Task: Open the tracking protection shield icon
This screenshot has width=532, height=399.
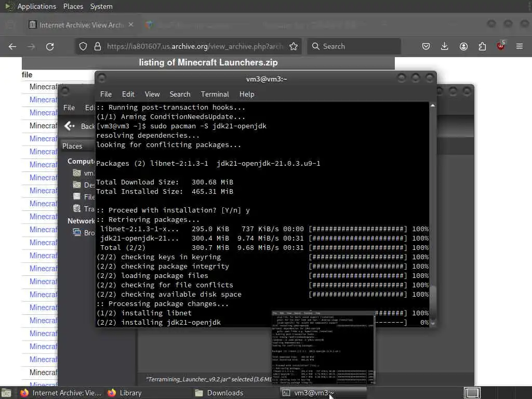Action: pyautogui.click(x=83, y=46)
